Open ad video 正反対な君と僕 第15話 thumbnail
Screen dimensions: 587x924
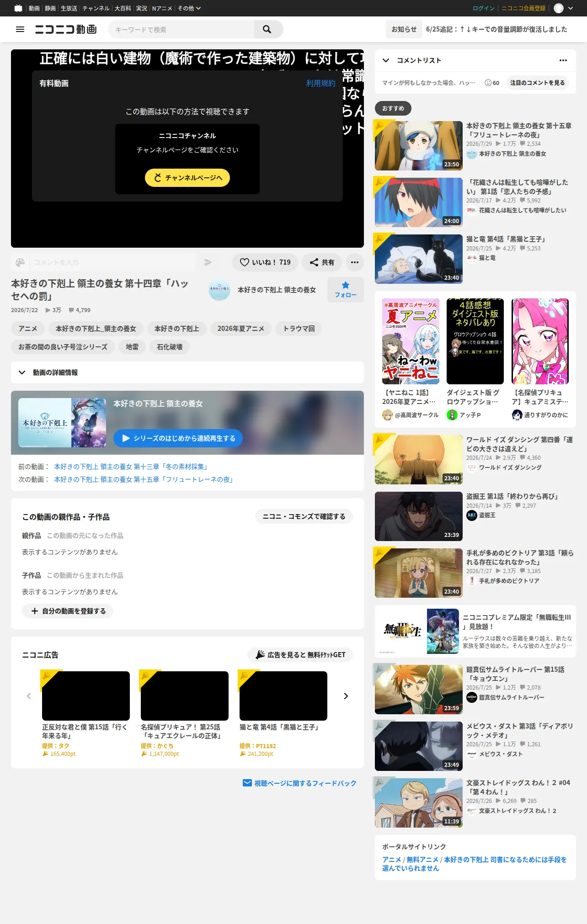[x=86, y=696]
